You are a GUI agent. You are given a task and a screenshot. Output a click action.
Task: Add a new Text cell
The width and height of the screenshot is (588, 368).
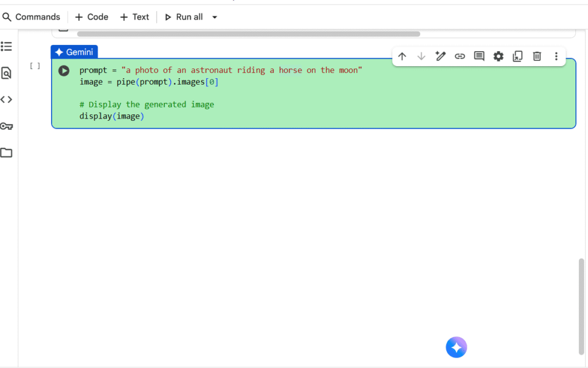[134, 17]
